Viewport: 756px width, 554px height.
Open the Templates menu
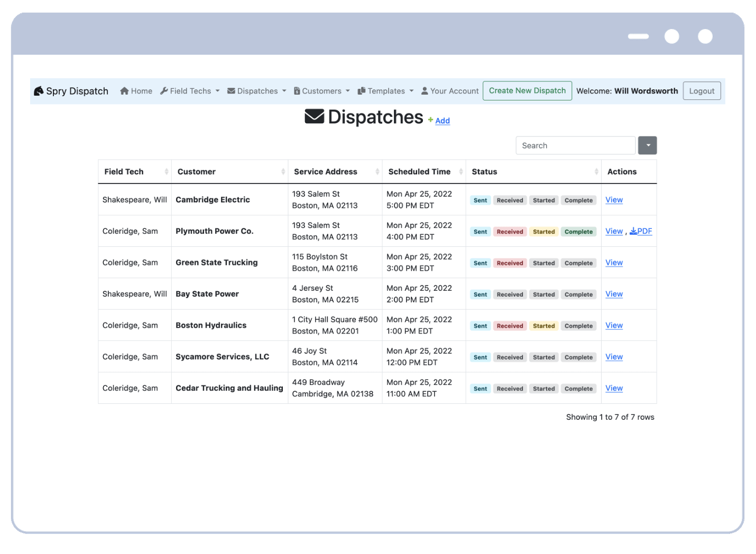click(x=385, y=91)
